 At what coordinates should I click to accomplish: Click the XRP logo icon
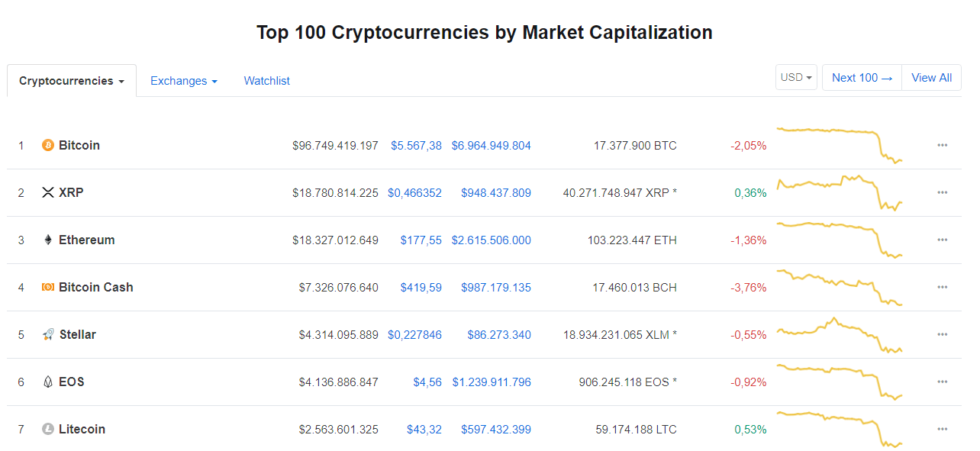48,192
